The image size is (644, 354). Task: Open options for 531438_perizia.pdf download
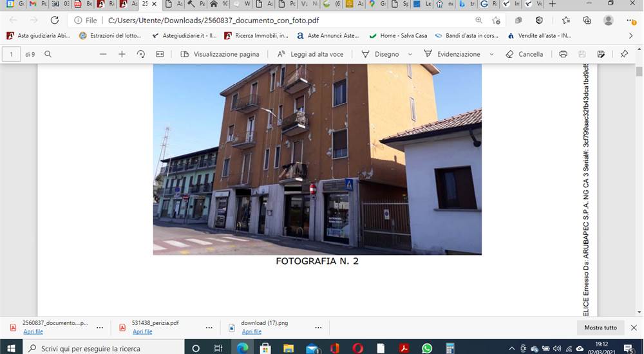pos(209,328)
